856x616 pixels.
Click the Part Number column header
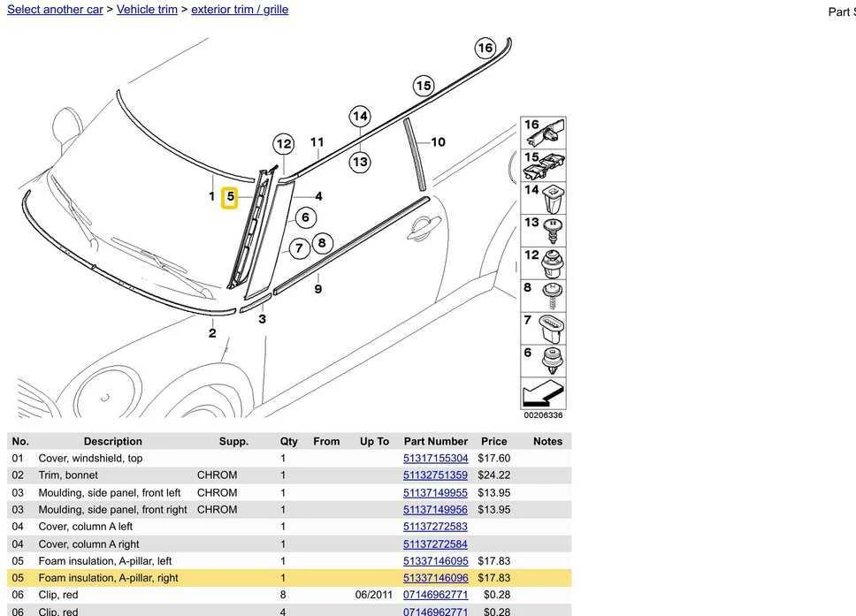pyautogui.click(x=436, y=441)
